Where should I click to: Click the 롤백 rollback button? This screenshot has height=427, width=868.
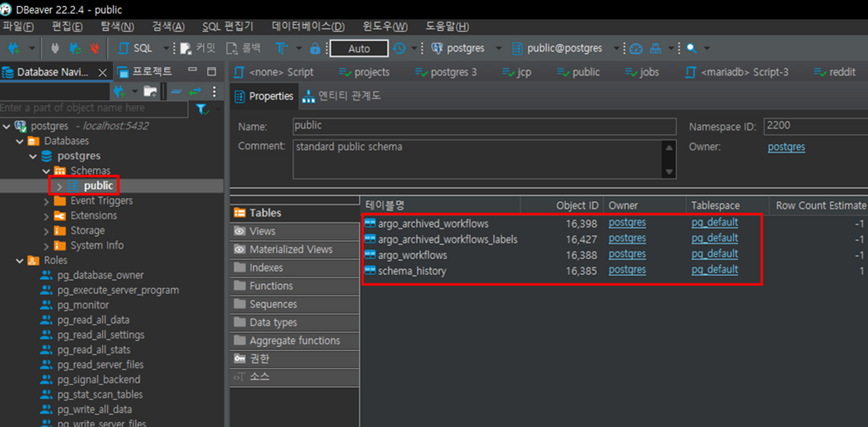coord(243,48)
